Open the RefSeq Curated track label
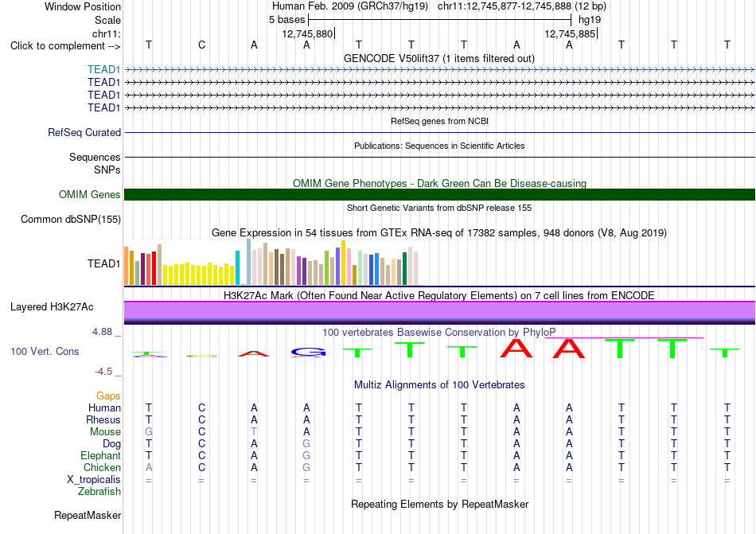This screenshot has width=756, height=534. (x=84, y=133)
